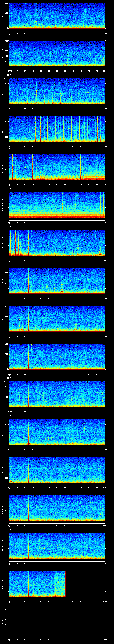The width and height of the screenshot is (114, 644).
Task: Click the 37:00 end time label
Action: [x=105, y=487]
